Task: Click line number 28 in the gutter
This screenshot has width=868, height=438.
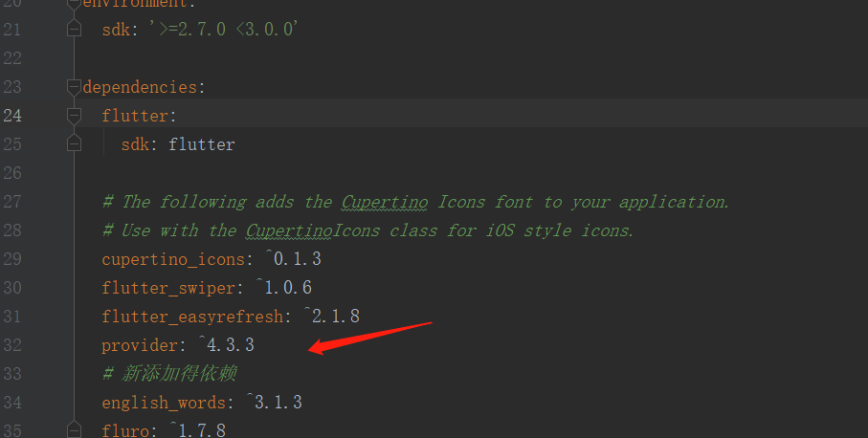Action: click(x=12, y=230)
